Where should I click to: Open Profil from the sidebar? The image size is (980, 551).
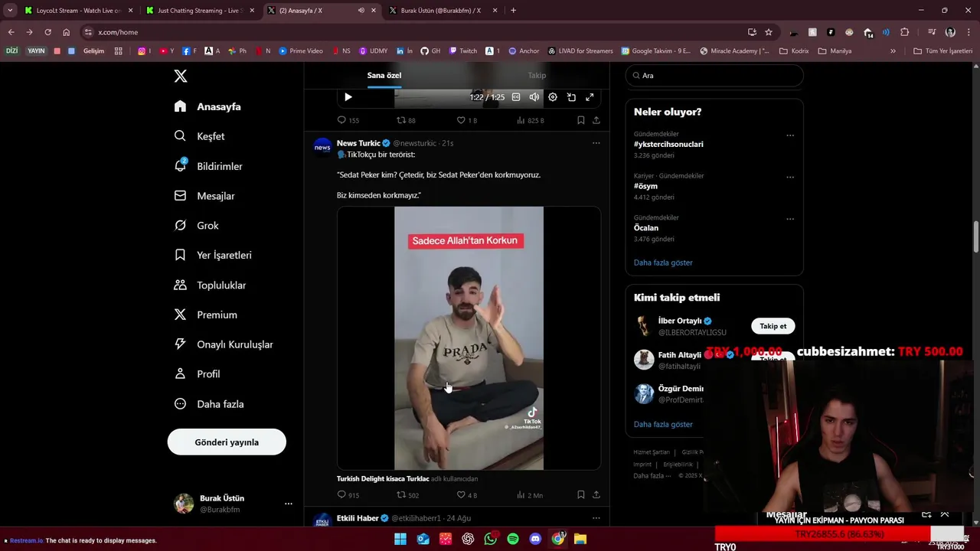coord(197,374)
